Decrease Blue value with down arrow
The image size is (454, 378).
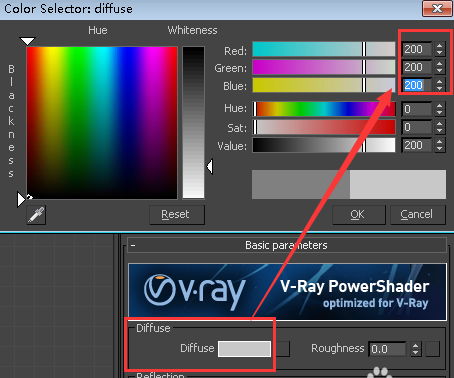(x=440, y=89)
